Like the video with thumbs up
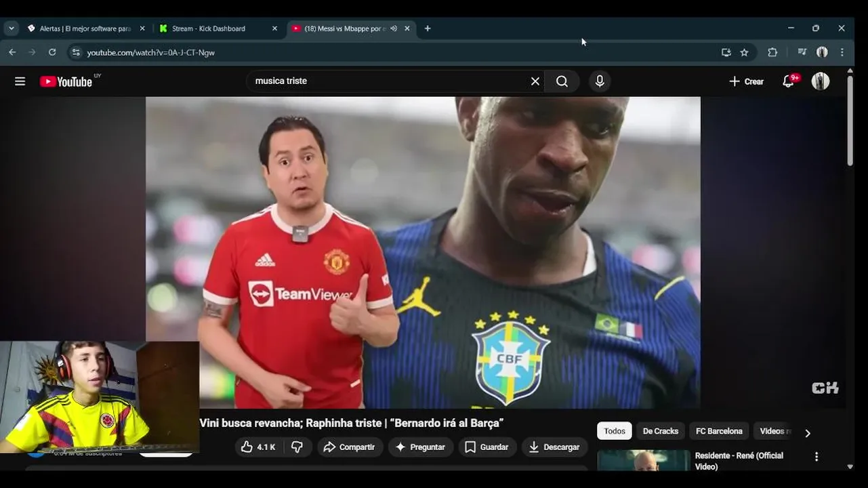Image resolution: width=868 pixels, height=488 pixels. pyautogui.click(x=259, y=447)
